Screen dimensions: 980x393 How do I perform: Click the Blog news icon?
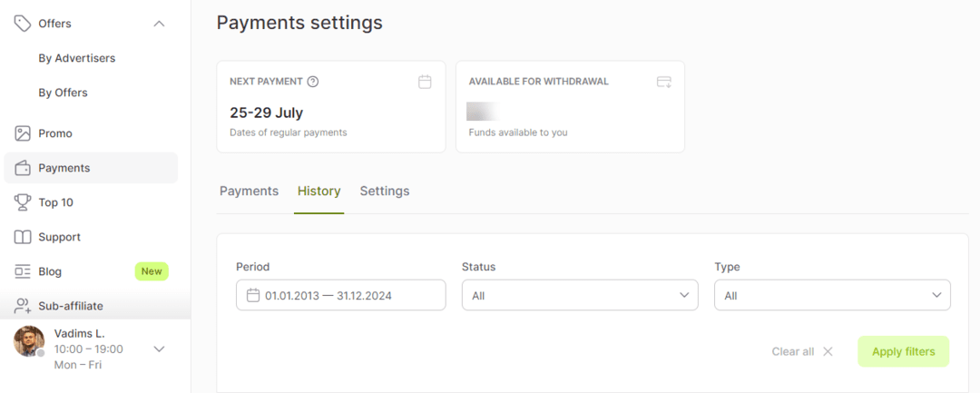[23, 271]
